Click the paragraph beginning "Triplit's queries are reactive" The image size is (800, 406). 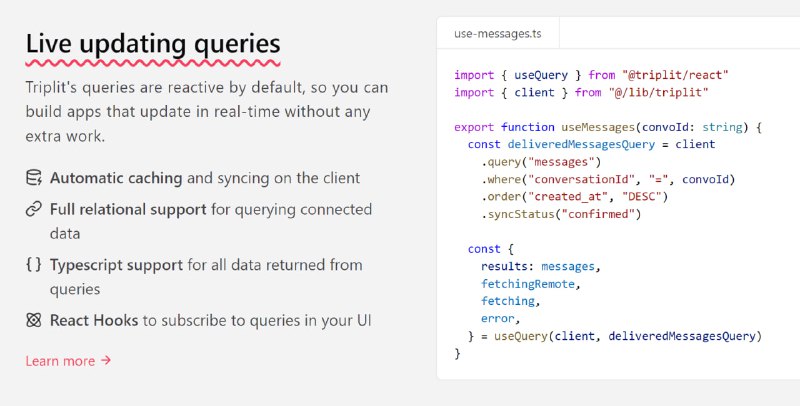(x=207, y=112)
